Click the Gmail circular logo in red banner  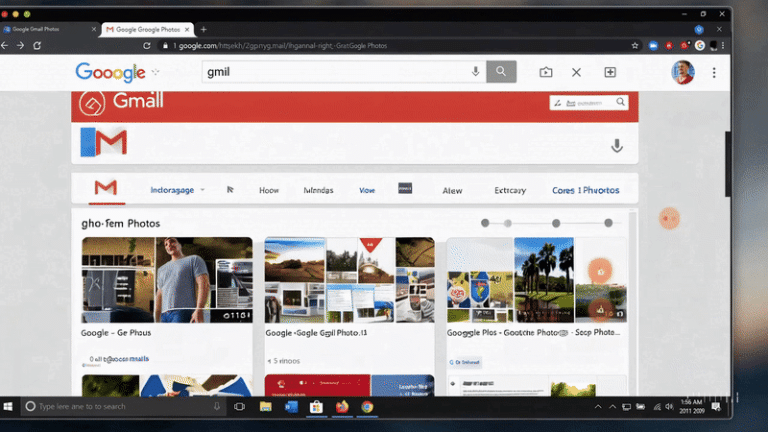(x=92, y=103)
